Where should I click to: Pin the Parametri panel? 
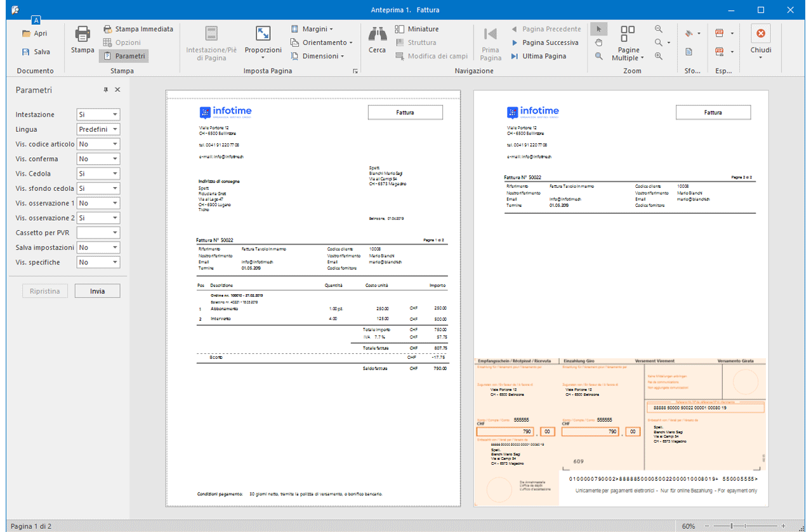coord(106,90)
